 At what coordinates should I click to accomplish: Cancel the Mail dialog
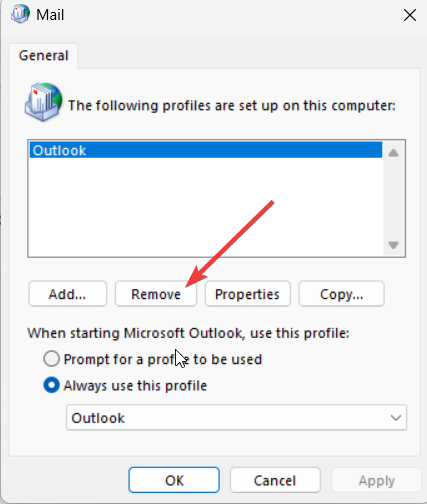click(x=275, y=480)
